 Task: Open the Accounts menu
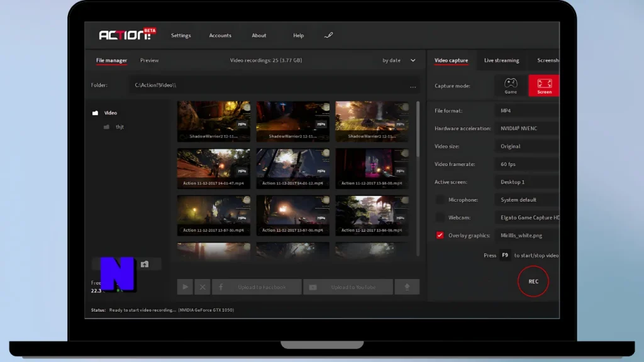[220, 35]
